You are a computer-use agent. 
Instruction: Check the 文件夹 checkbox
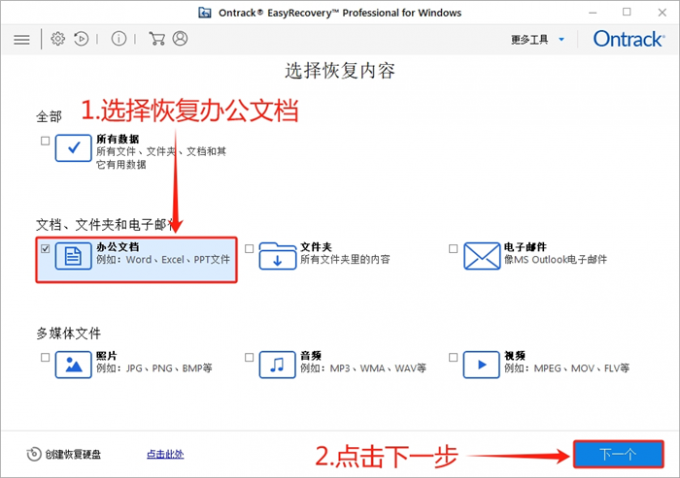pyautogui.click(x=249, y=249)
